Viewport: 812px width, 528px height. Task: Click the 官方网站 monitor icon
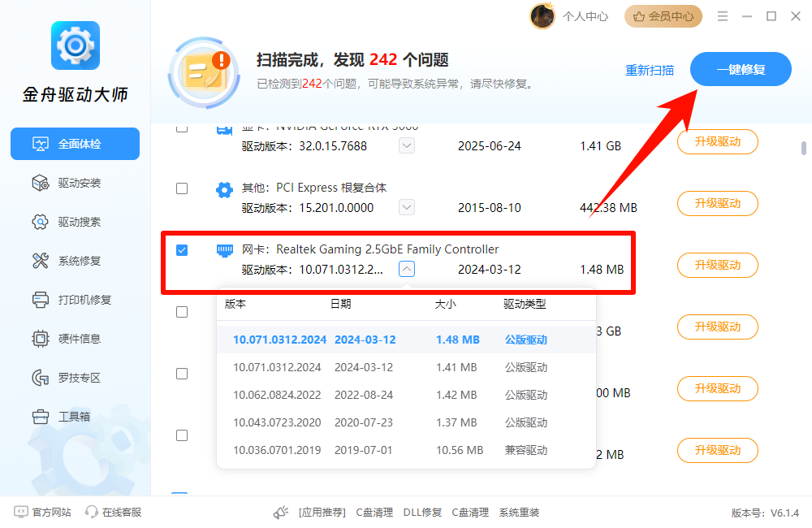(x=21, y=512)
